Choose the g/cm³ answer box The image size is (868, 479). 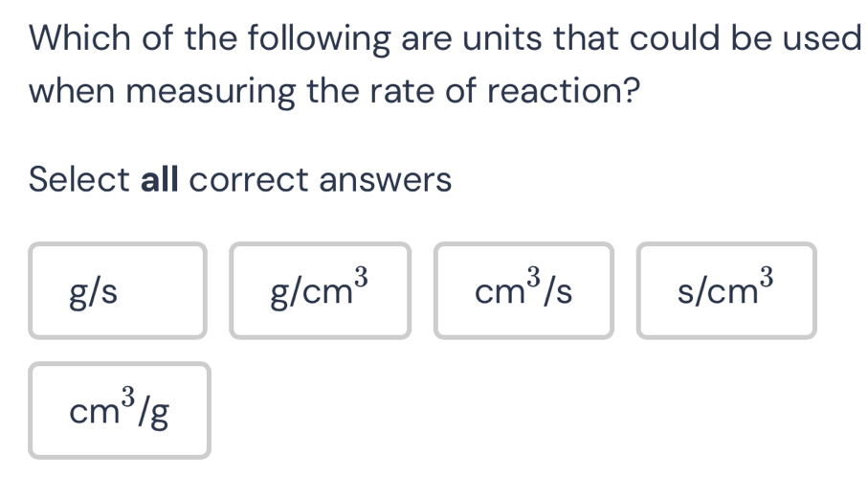point(320,291)
